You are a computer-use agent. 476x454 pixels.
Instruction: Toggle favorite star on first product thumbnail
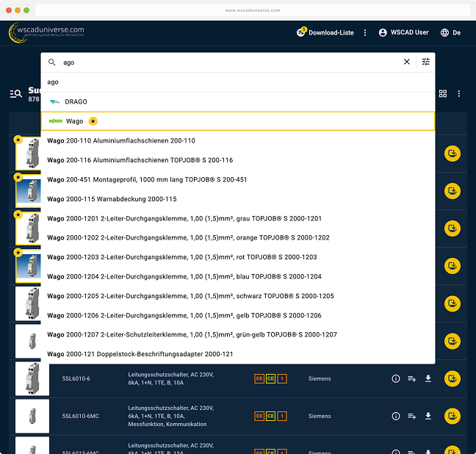pos(18,140)
